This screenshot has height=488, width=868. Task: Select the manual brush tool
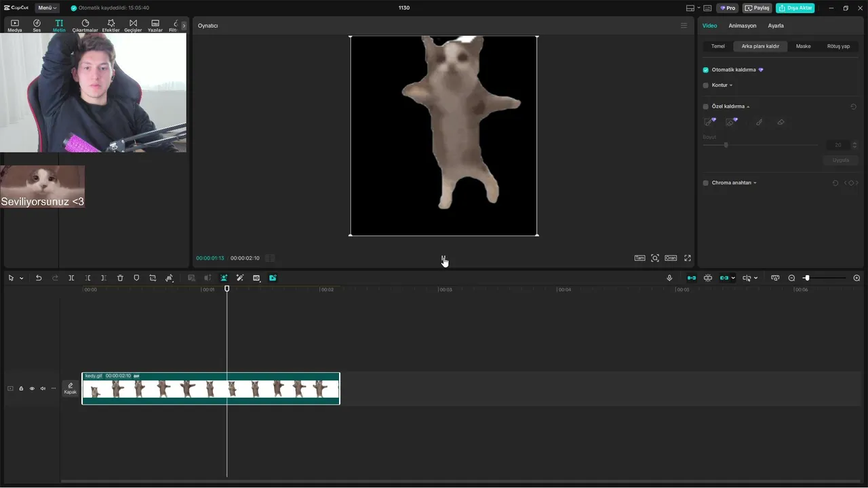point(759,122)
